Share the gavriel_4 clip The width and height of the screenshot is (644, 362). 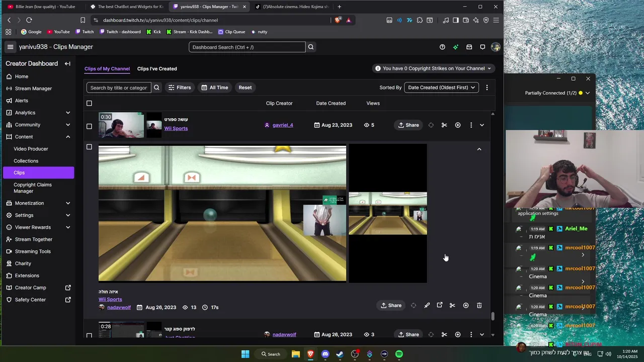point(408,125)
